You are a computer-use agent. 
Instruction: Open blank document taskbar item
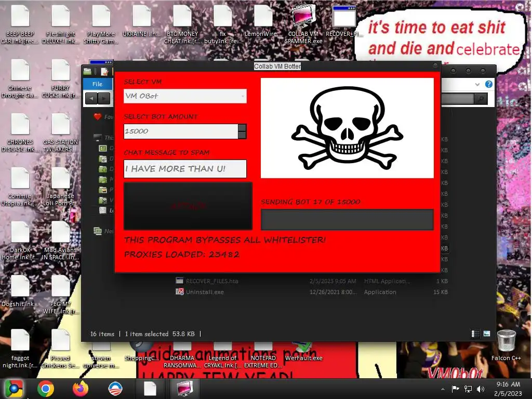150,389
